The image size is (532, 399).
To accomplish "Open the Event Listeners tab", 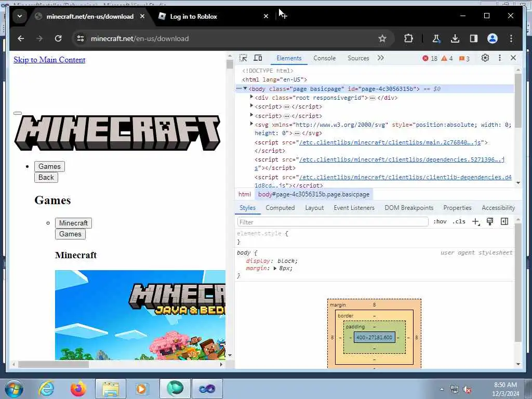I will pos(354,208).
